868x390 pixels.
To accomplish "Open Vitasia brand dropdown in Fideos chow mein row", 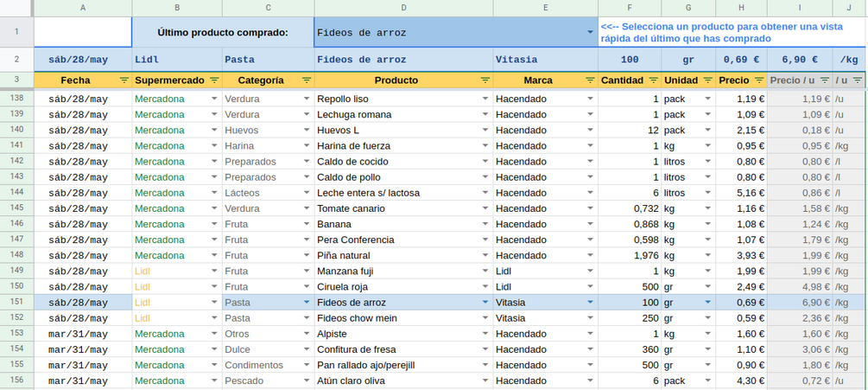I will coord(590,318).
